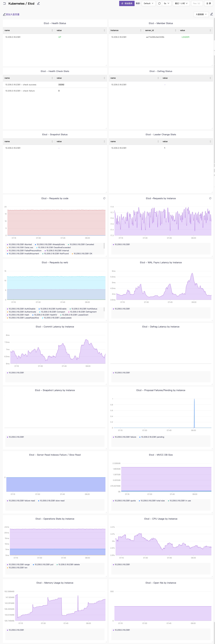Click refresh icon on Requests by instance panel
This screenshot has height=644, width=215.
(x=210, y=198)
